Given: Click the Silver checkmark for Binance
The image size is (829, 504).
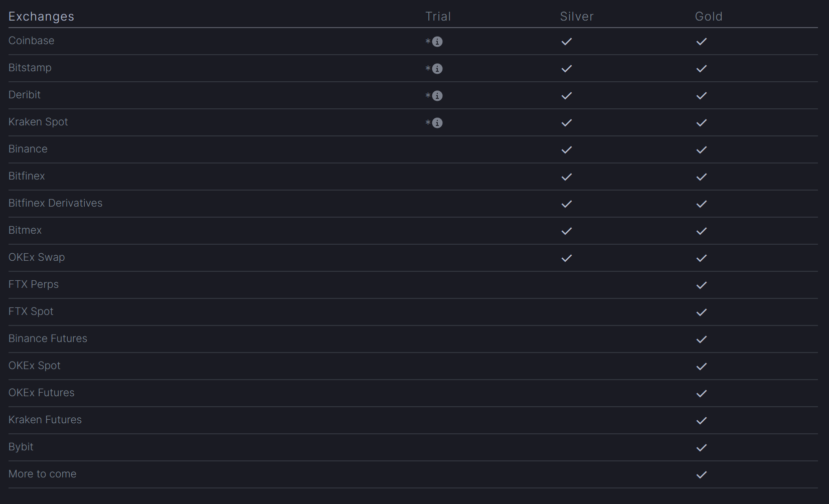Looking at the screenshot, I should tap(567, 150).
